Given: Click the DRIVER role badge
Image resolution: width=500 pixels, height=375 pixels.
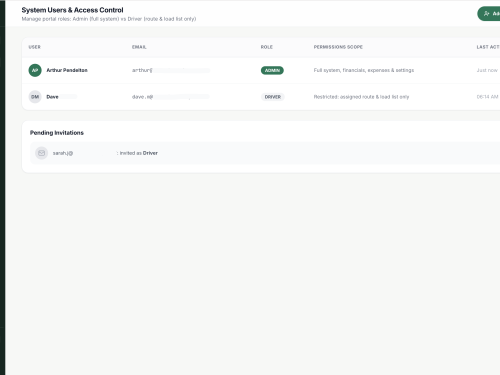Looking at the screenshot, I should [273, 97].
